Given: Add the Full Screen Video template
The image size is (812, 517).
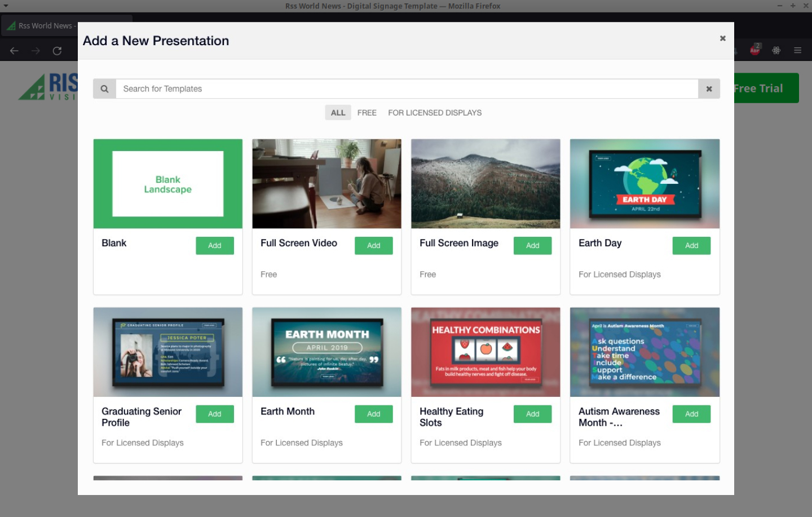Looking at the screenshot, I should [374, 246].
